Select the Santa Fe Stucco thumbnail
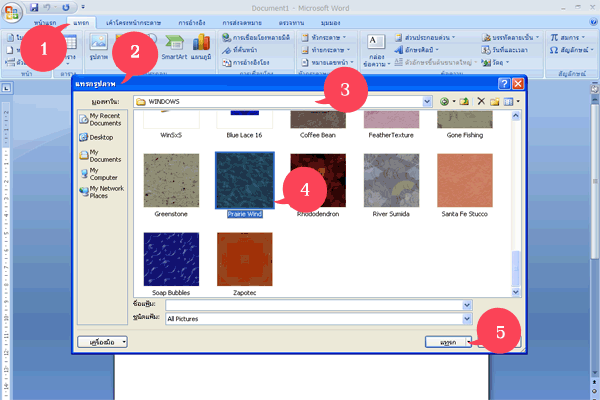The width and height of the screenshot is (600, 400). [465, 180]
